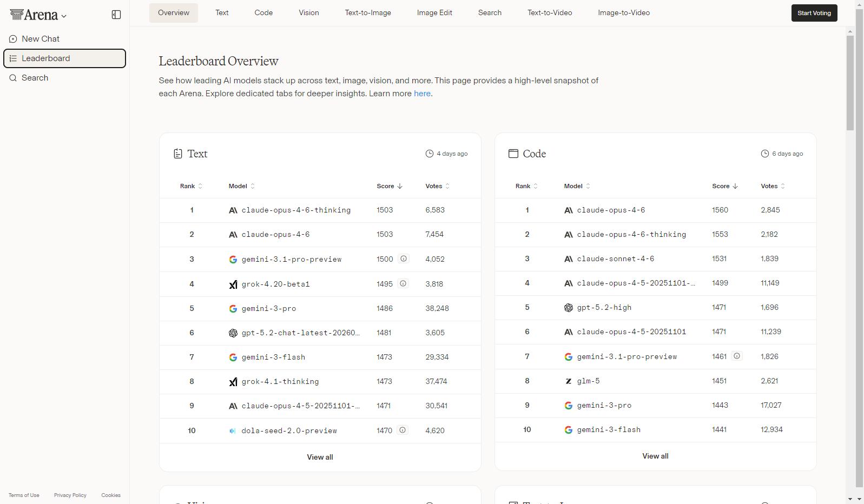Click the Text card document icon
The height and width of the screenshot is (504, 864).
coord(178,154)
